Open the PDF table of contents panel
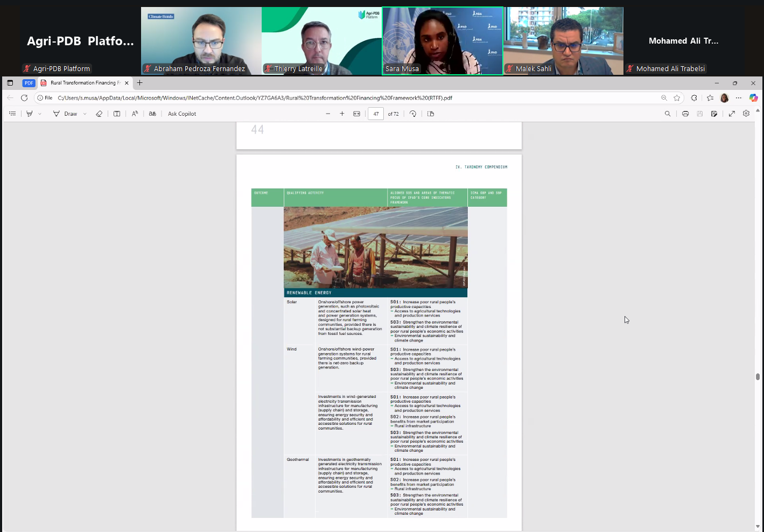 tap(12, 114)
